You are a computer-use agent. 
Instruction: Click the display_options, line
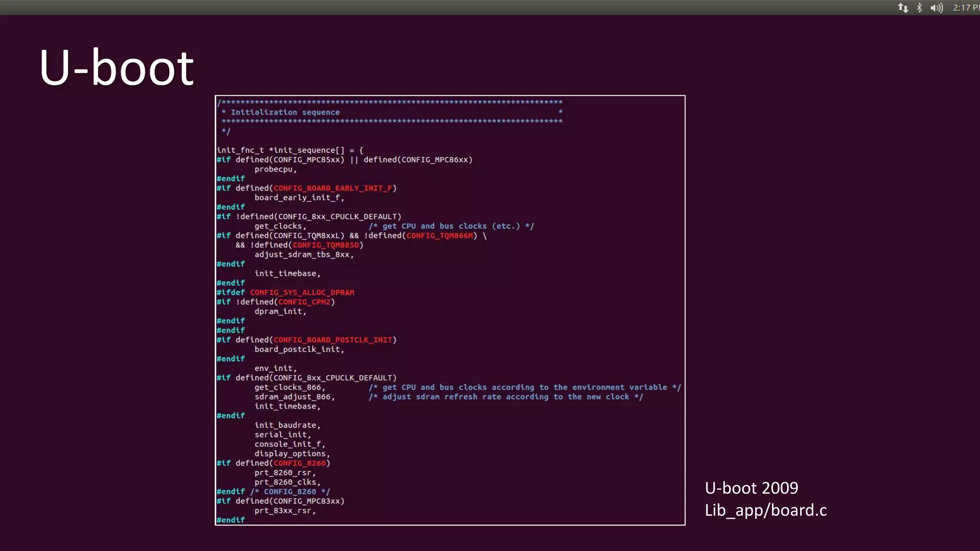pos(292,454)
